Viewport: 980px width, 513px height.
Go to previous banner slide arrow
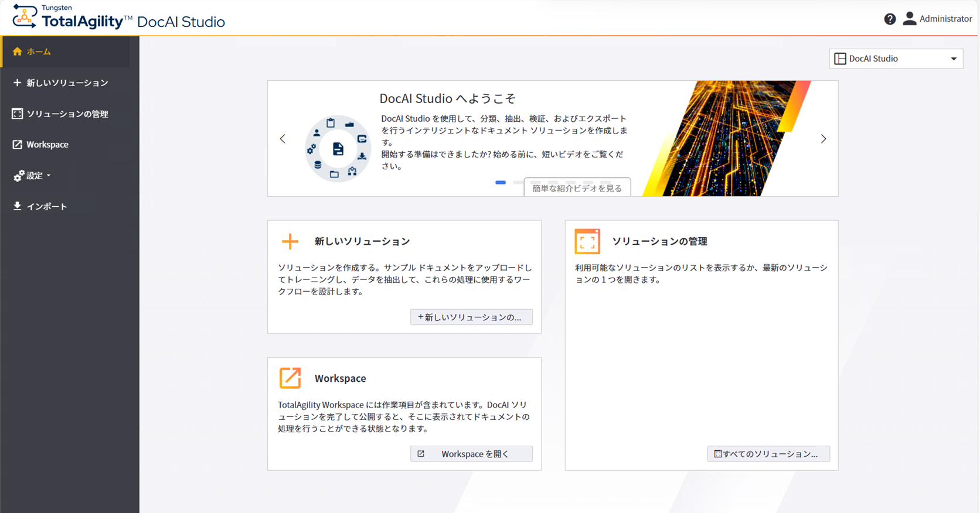click(x=283, y=139)
